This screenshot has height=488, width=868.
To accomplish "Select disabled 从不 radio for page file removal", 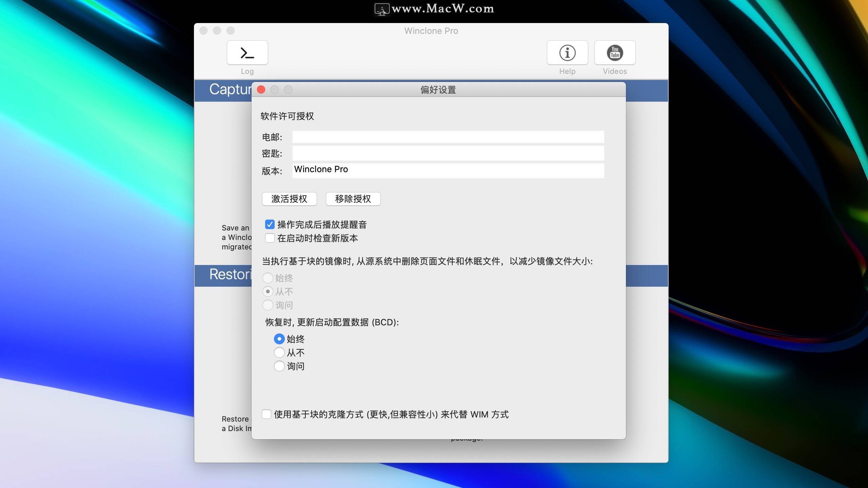I will point(268,291).
